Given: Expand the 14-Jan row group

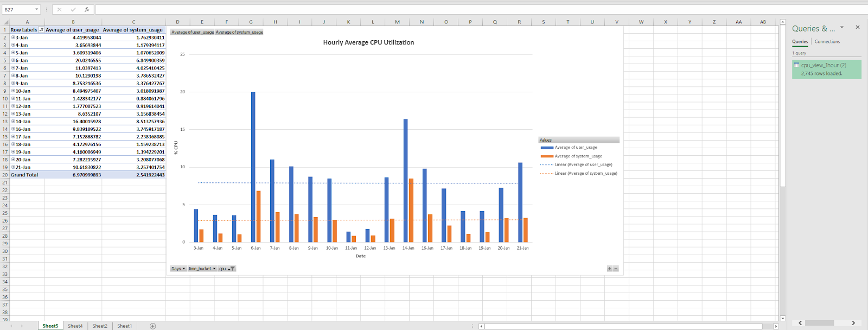Looking at the screenshot, I should tap(13, 122).
